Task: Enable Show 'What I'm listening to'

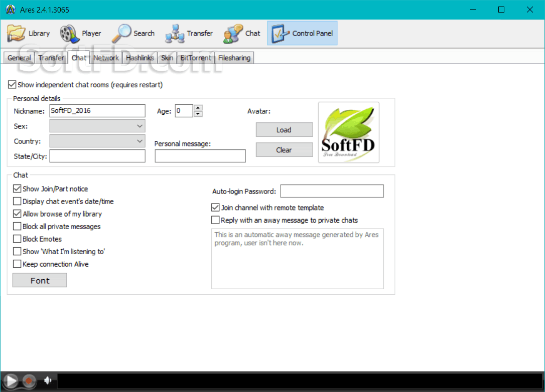Action: click(17, 251)
